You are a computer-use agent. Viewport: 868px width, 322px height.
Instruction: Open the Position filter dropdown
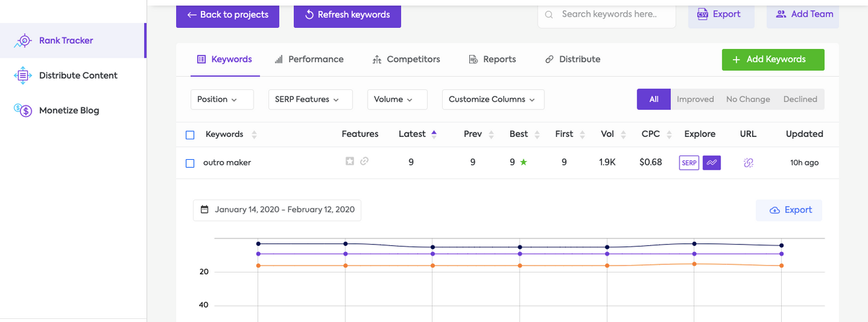point(222,99)
